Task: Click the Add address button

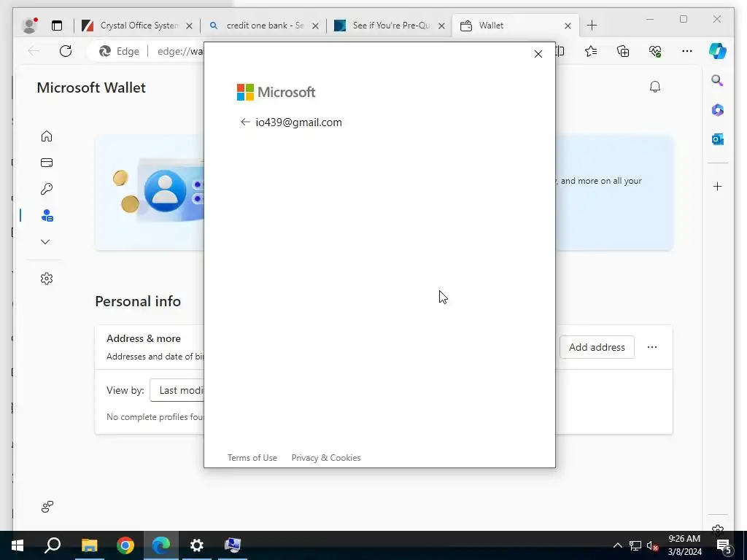Action: [x=597, y=347]
